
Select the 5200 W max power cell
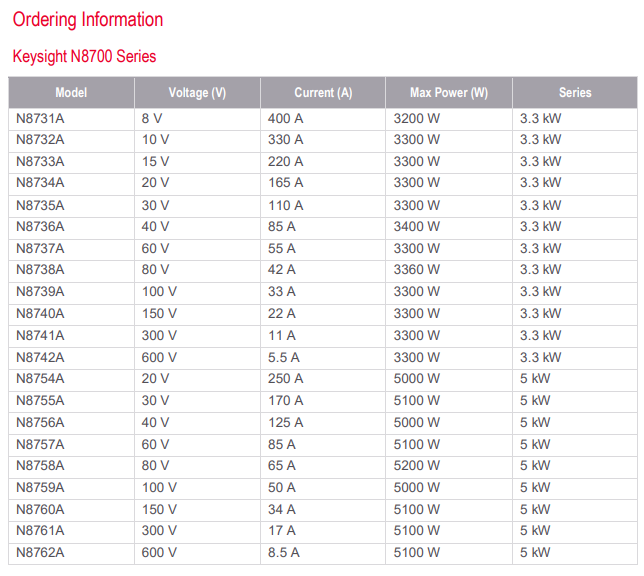pos(448,466)
